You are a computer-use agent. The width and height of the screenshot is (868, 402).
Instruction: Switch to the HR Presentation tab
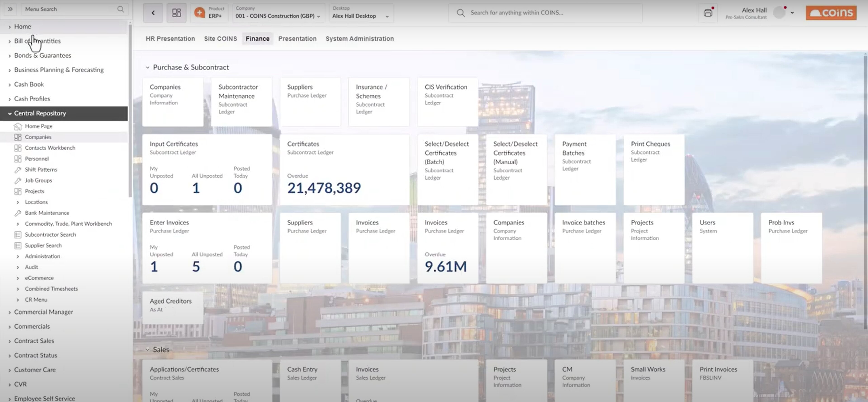click(170, 39)
